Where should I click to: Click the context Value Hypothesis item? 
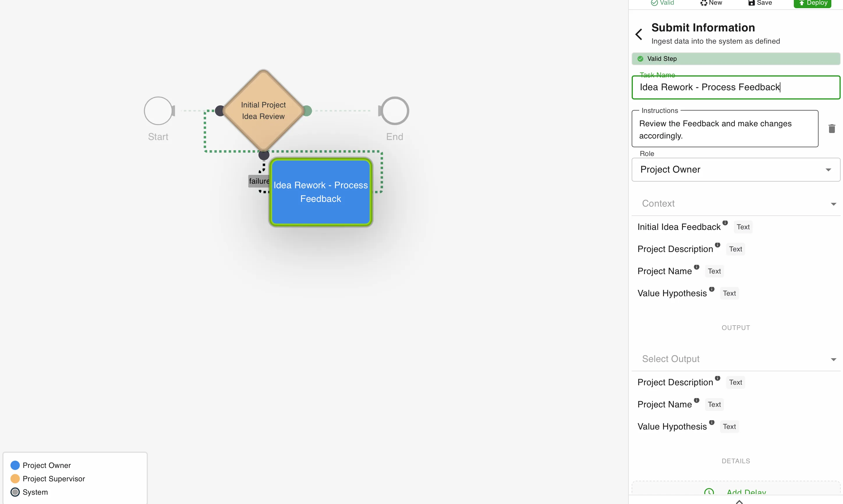(x=672, y=293)
